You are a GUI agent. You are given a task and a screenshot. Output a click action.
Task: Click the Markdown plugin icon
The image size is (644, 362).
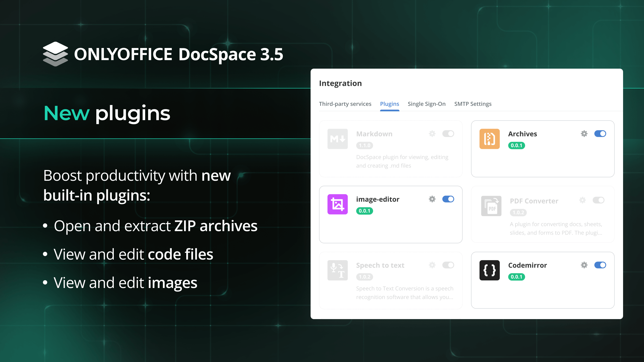(338, 139)
